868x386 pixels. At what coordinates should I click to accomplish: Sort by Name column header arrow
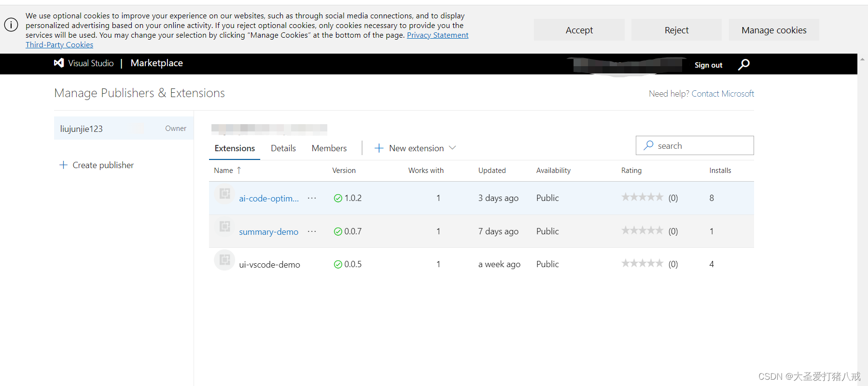click(239, 170)
